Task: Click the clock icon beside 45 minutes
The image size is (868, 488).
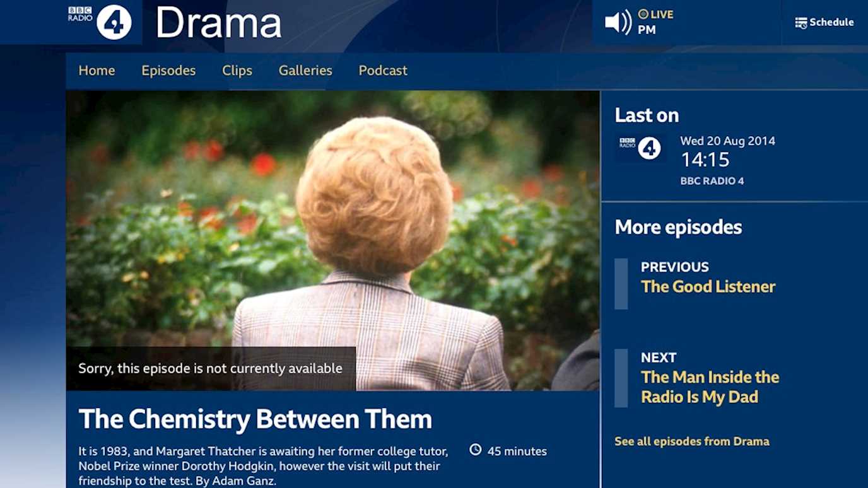Action: 476,450
